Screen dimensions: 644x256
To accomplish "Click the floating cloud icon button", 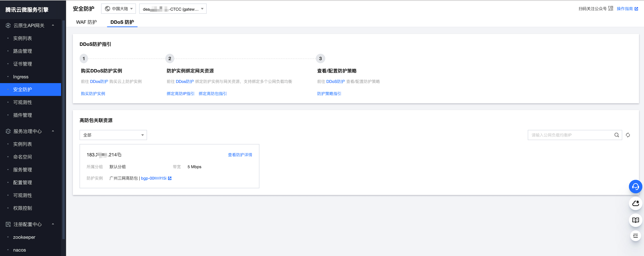I will [635, 203].
